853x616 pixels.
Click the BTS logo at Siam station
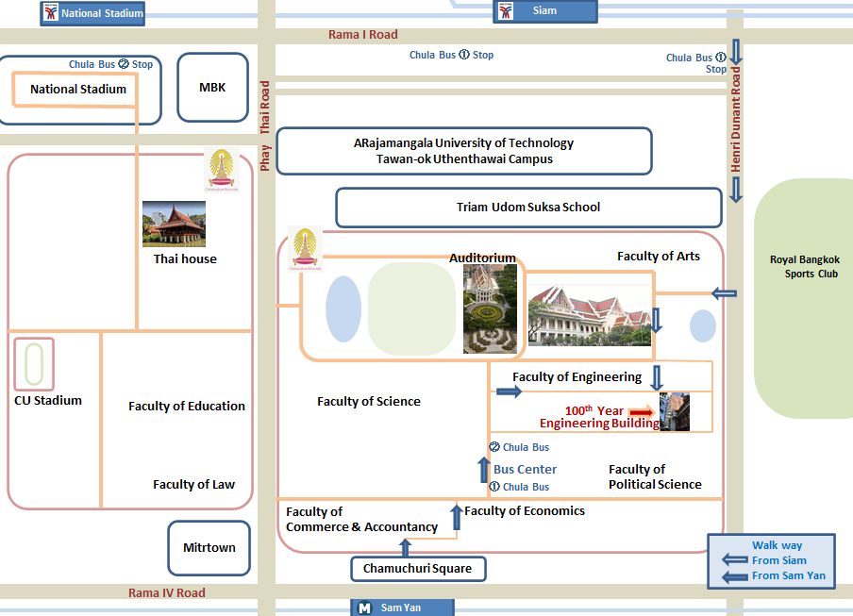[506, 11]
